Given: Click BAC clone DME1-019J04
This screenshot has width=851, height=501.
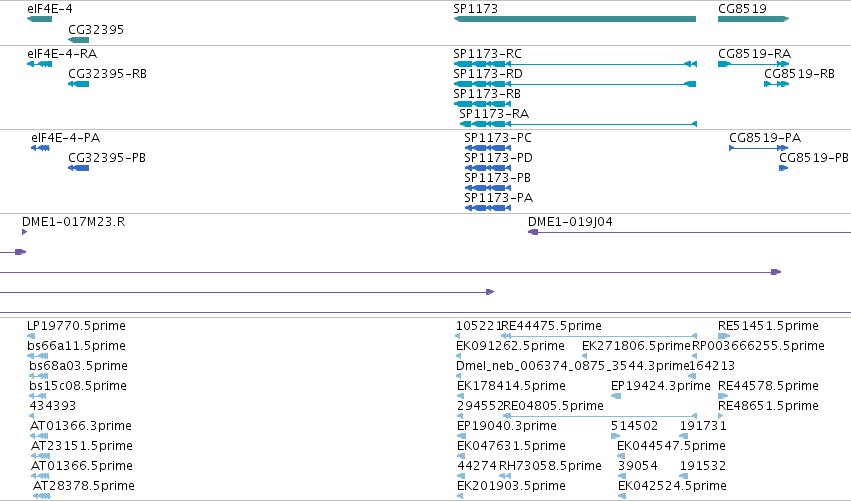Looking at the screenshot, I should (689, 232).
